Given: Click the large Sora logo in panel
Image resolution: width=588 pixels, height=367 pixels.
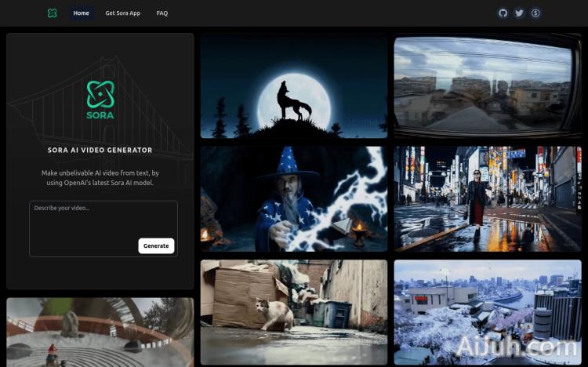Looking at the screenshot, I should tap(100, 99).
